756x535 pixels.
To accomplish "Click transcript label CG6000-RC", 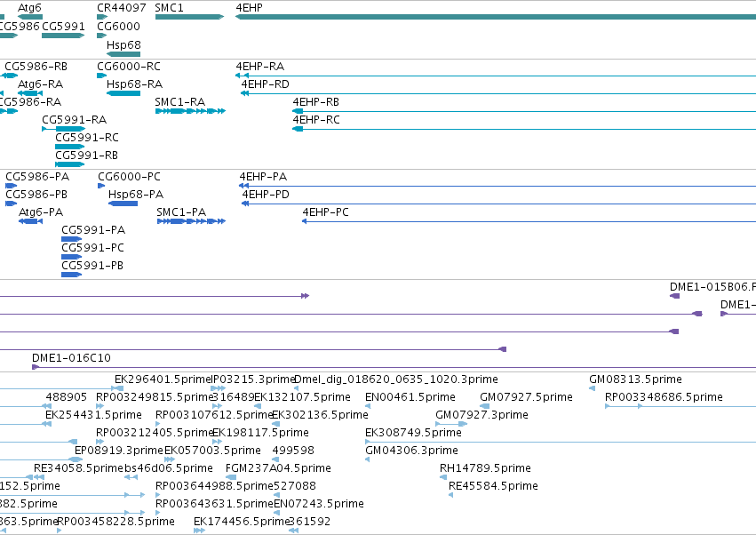I will (129, 66).
